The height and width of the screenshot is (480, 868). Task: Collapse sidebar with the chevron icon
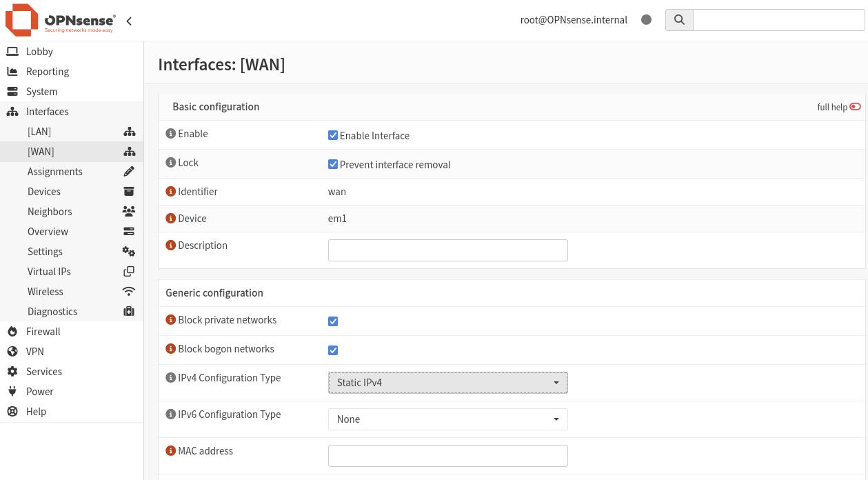[129, 21]
